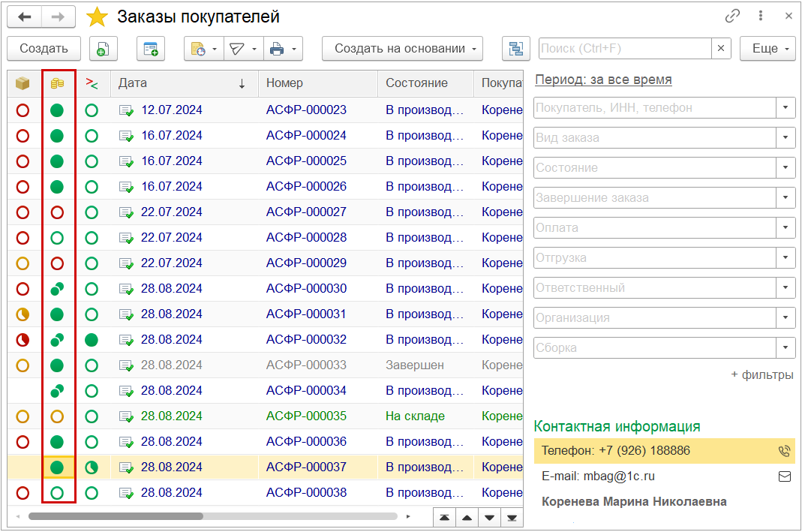Click the structure of subordination icon

coord(515,49)
